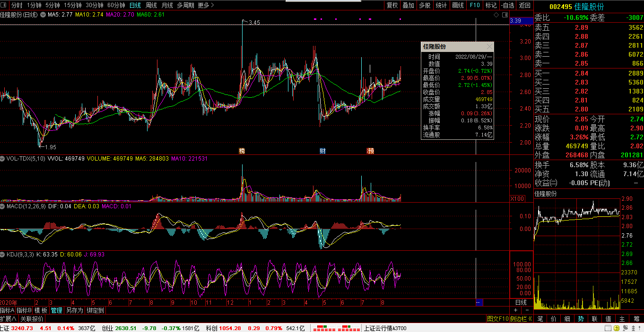This screenshot has height=332, width=644.
Task: Toggle the side panel icon near diamond
Action: pos(504,15)
